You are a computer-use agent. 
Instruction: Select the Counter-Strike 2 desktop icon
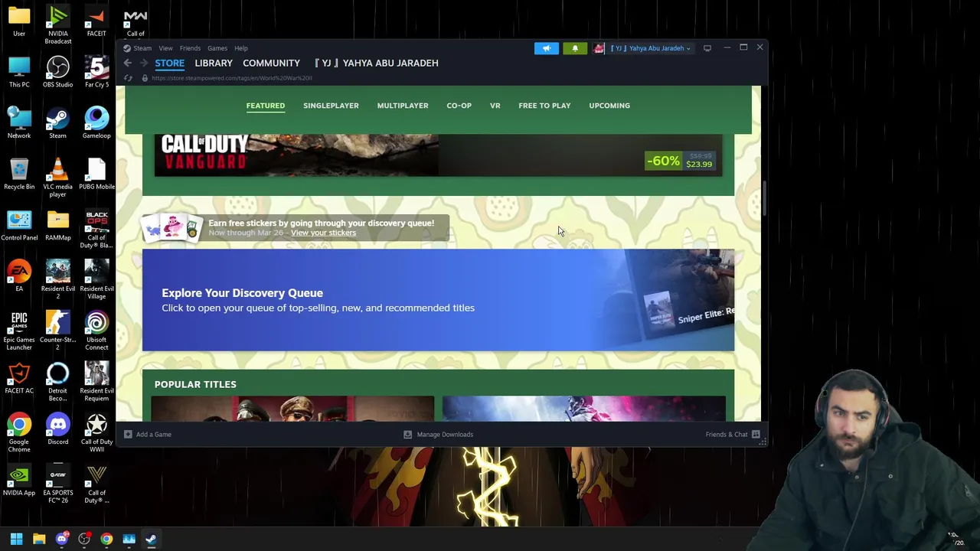(57, 331)
